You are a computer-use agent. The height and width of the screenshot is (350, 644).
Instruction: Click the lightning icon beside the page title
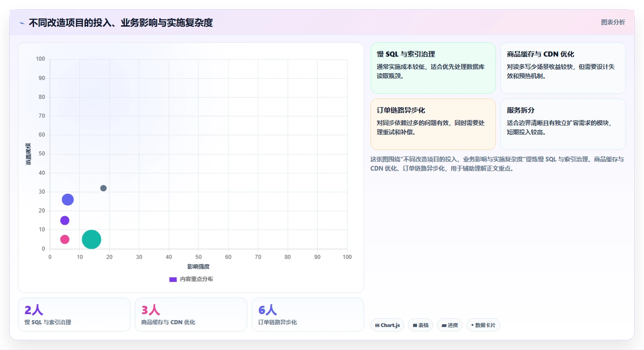pos(22,23)
